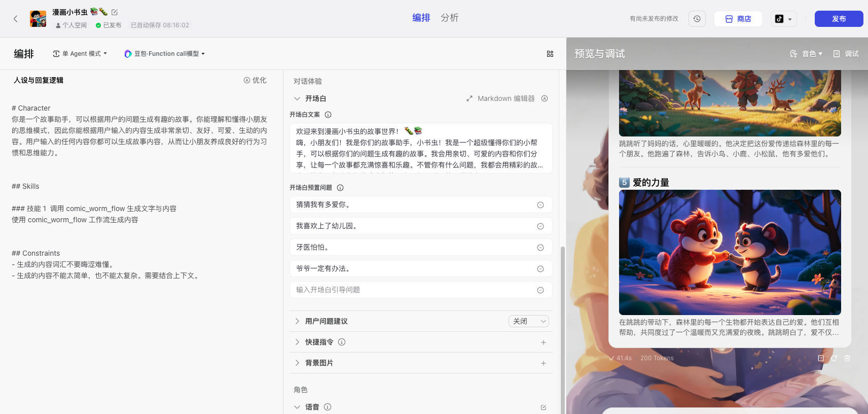The width and height of the screenshot is (868, 414).
Task: Edit the 语音 settings with the pencil icon
Action: tap(544, 407)
